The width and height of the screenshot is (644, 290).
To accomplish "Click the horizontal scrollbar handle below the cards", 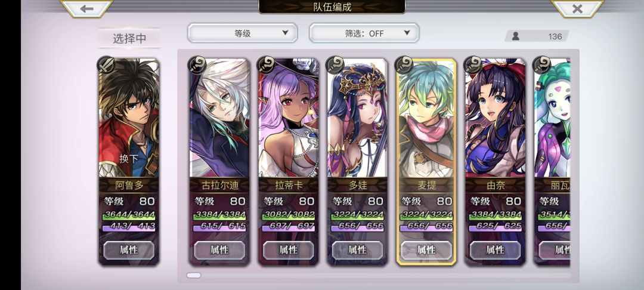I will coord(194,275).
